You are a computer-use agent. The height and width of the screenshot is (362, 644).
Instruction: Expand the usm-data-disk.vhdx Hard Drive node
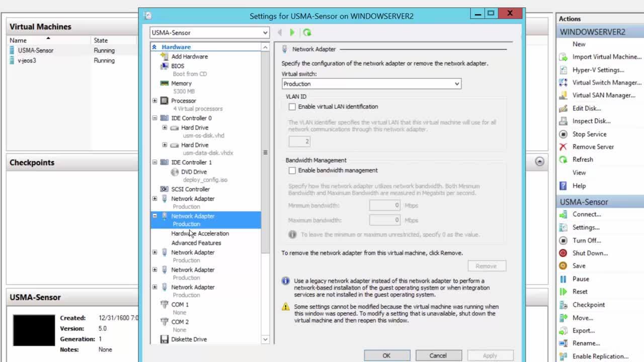(x=165, y=145)
